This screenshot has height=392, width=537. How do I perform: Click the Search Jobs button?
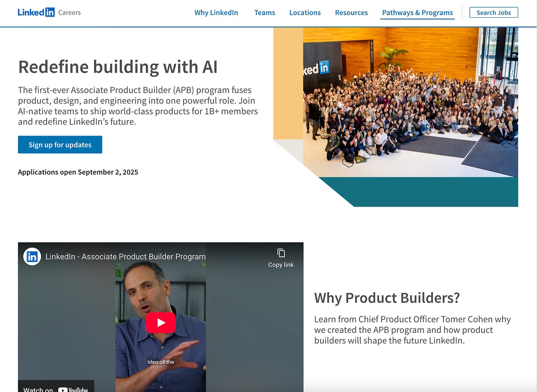tap(493, 13)
